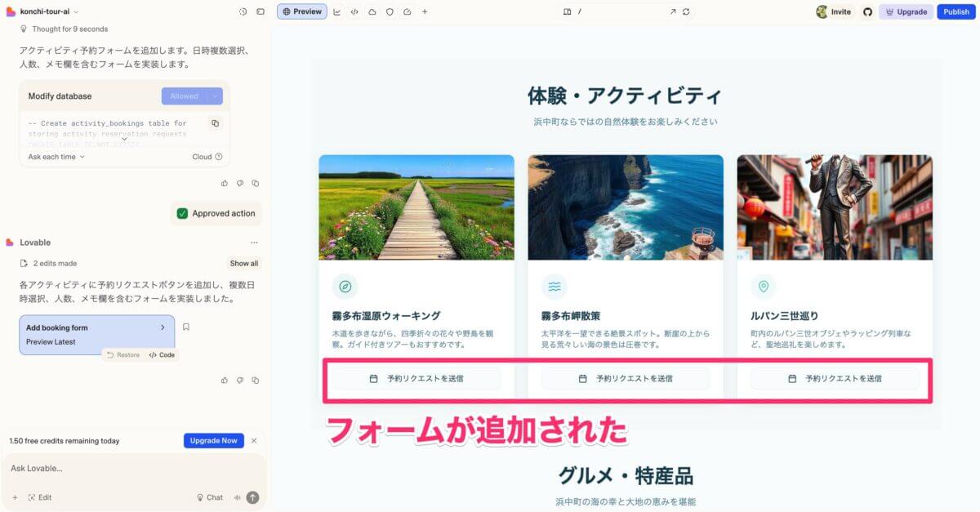Open preview in new tab arrow icon
Screen dimensions: 980x512
click(x=673, y=11)
